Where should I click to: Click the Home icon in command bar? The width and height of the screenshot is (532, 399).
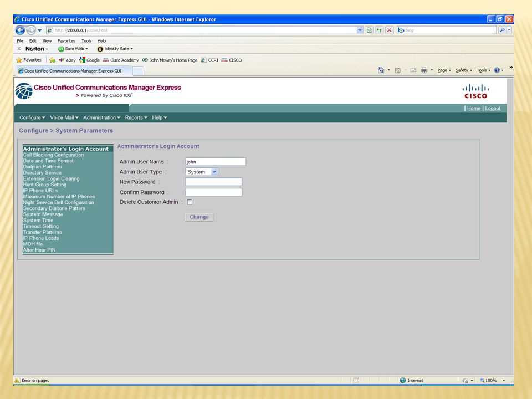[381, 70]
